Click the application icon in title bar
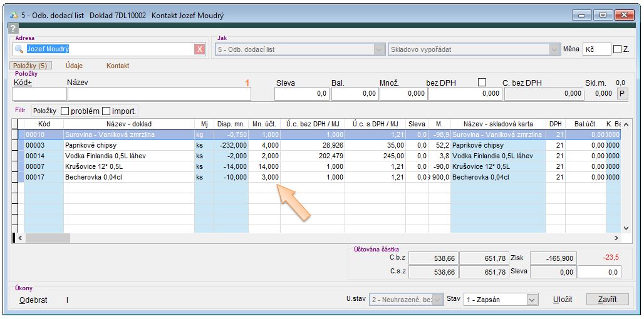 14,16
